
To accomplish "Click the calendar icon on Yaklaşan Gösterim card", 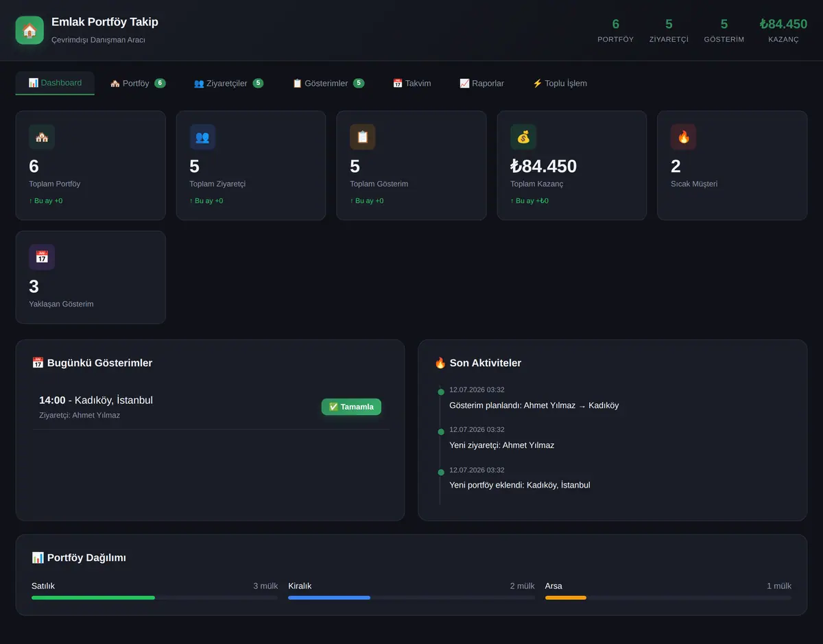I will [x=42, y=257].
